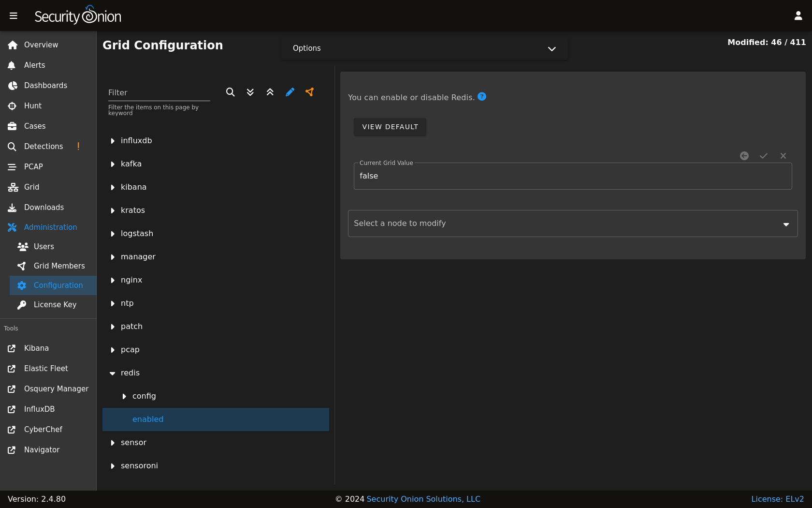Expand the patch tree node

point(113,327)
